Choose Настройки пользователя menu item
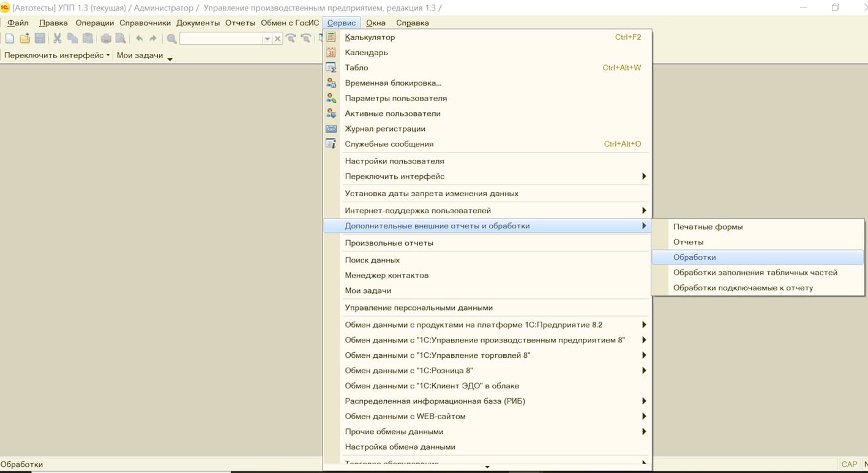Viewport: 868px width, 473px height. pyautogui.click(x=487, y=161)
